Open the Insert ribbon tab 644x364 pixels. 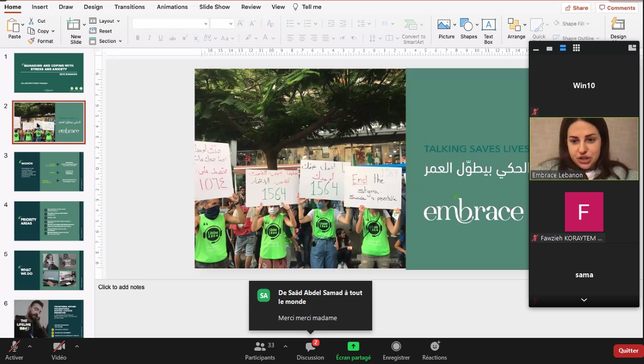point(40,7)
